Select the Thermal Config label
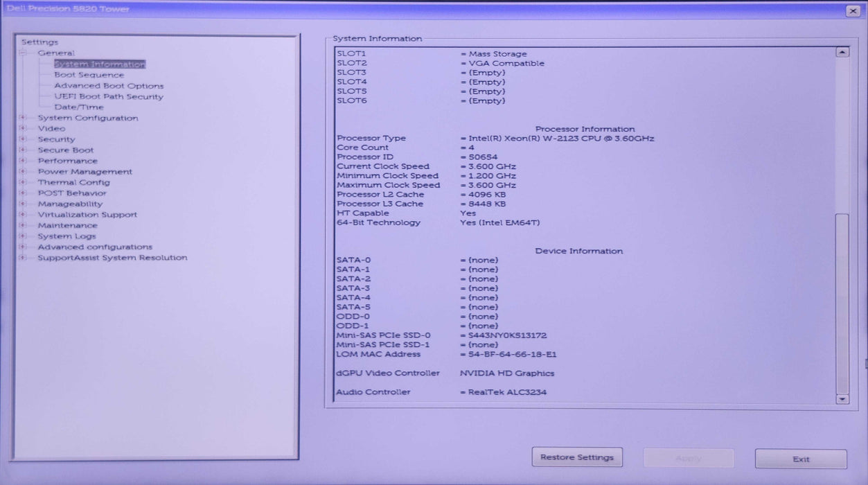Screen dimensions: 868x485 pyautogui.click(x=73, y=182)
